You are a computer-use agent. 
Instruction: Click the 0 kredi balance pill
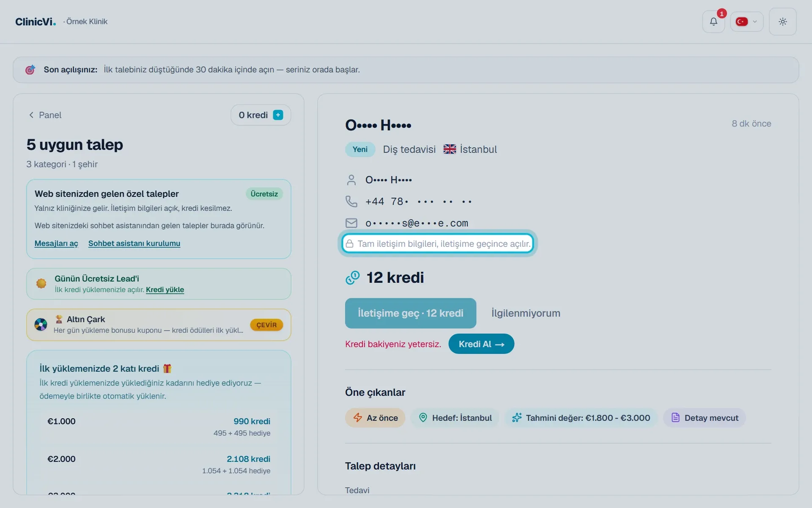[261, 115]
